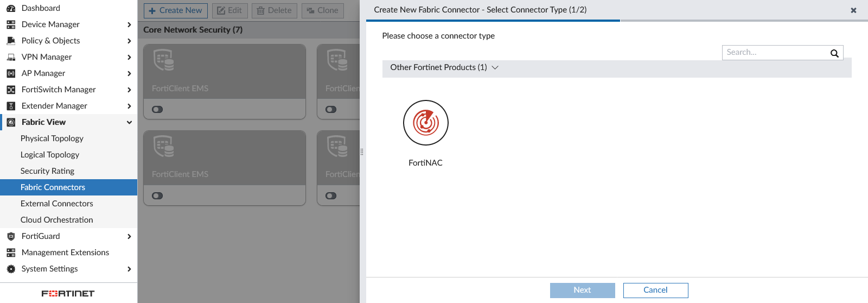Image resolution: width=868 pixels, height=303 pixels.
Task: Collapse the Other Fortinet Products section
Action: pyautogui.click(x=495, y=67)
